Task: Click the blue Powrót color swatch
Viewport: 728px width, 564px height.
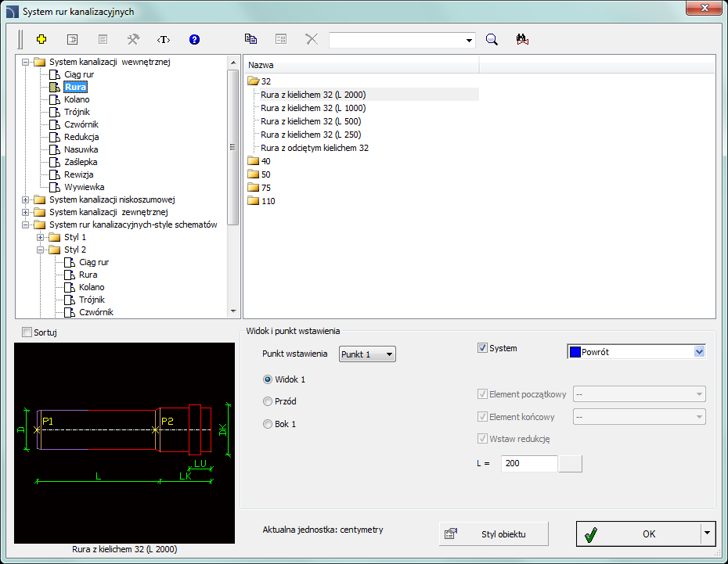Action: [x=575, y=352]
